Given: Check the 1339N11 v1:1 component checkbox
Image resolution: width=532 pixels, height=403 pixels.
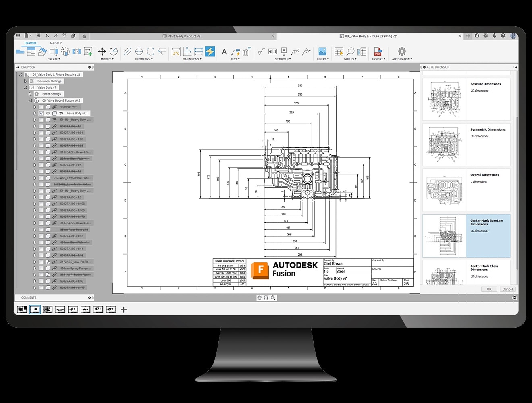Looking at the screenshot, I should click(x=41, y=107).
